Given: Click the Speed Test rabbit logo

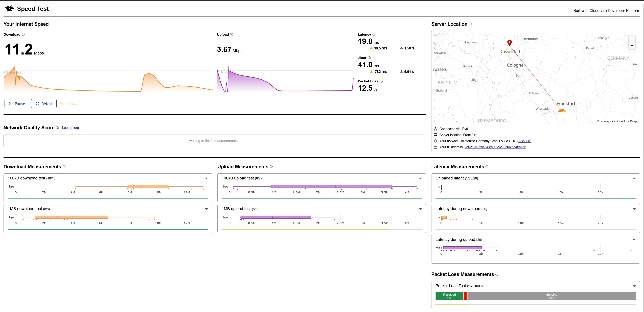Looking at the screenshot, I should point(9,9).
